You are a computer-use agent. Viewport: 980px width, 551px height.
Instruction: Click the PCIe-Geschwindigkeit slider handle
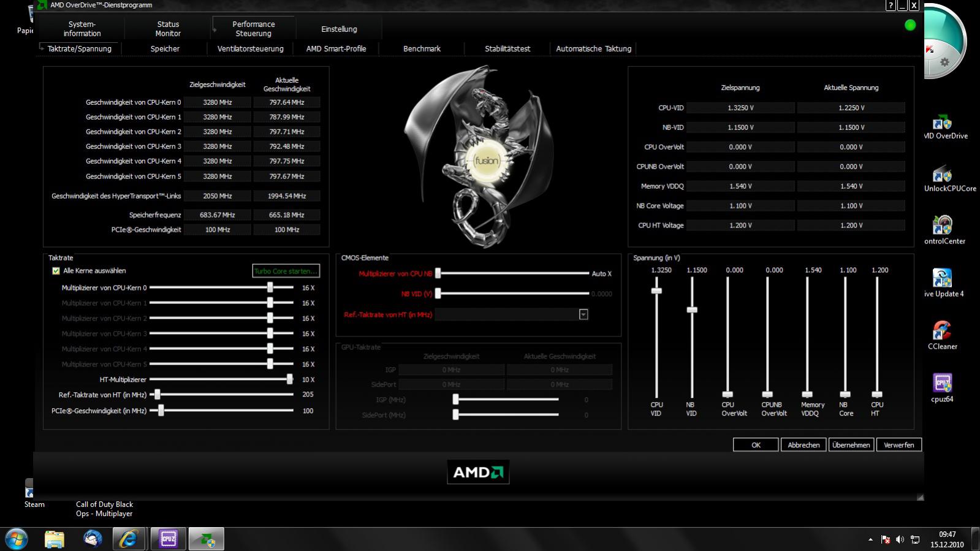161,411
